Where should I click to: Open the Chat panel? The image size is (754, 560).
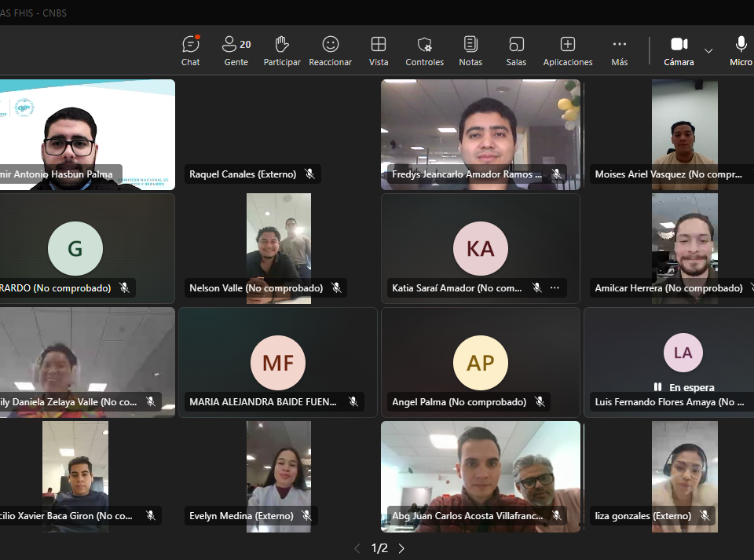(190, 50)
